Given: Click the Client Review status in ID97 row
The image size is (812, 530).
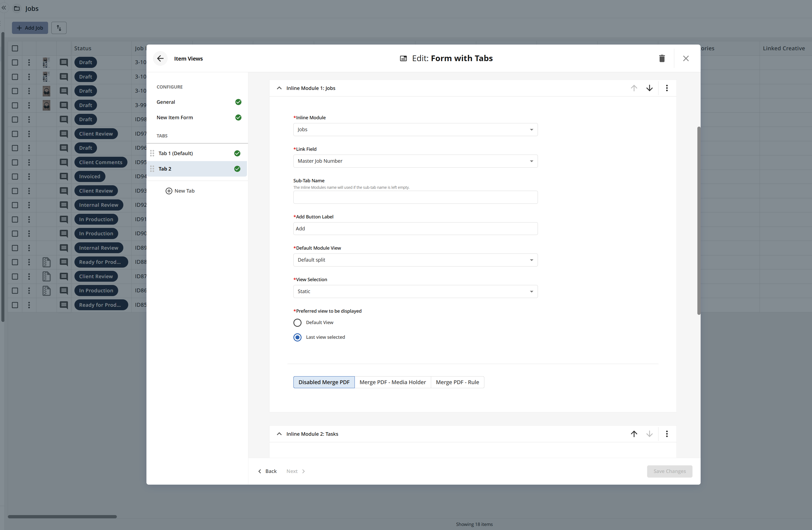Looking at the screenshot, I should 96,134.
